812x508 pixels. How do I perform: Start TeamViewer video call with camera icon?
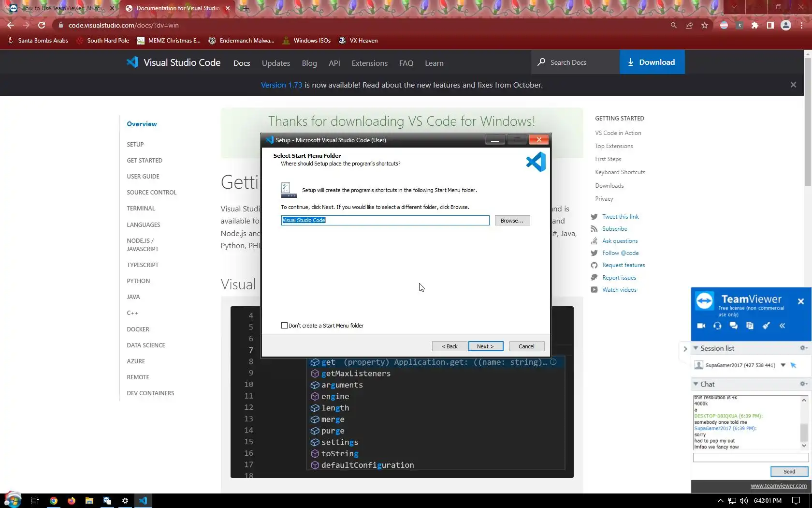(701, 326)
